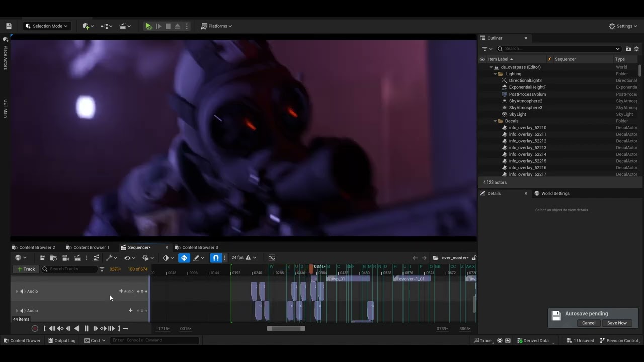Open the Cinematics clapperboard dropdown
The height and width of the screenshot is (362, 644).
pyautogui.click(x=125, y=26)
